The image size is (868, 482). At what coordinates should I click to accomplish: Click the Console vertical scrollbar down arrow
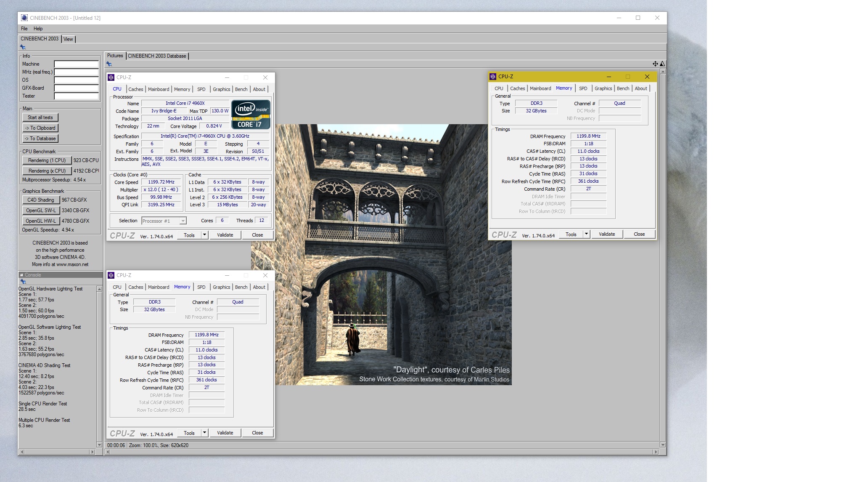tap(99, 445)
